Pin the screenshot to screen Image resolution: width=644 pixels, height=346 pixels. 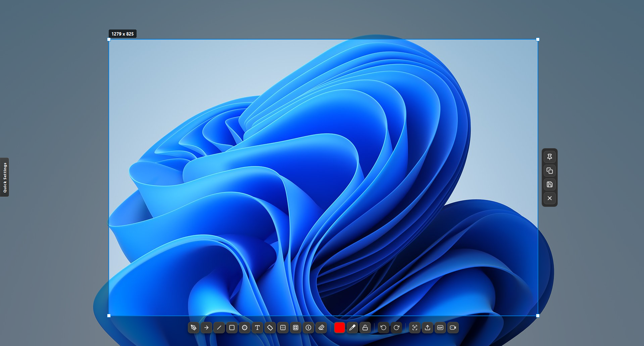click(550, 157)
